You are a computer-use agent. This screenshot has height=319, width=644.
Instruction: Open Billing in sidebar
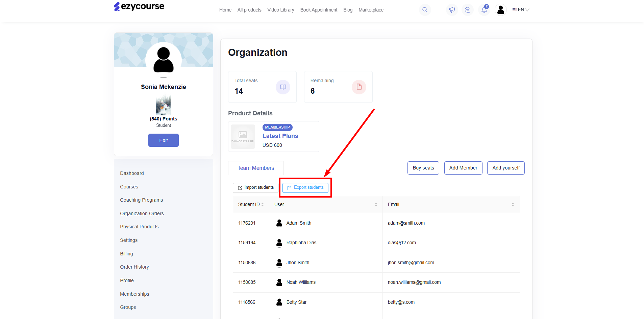tap(126, 254)
